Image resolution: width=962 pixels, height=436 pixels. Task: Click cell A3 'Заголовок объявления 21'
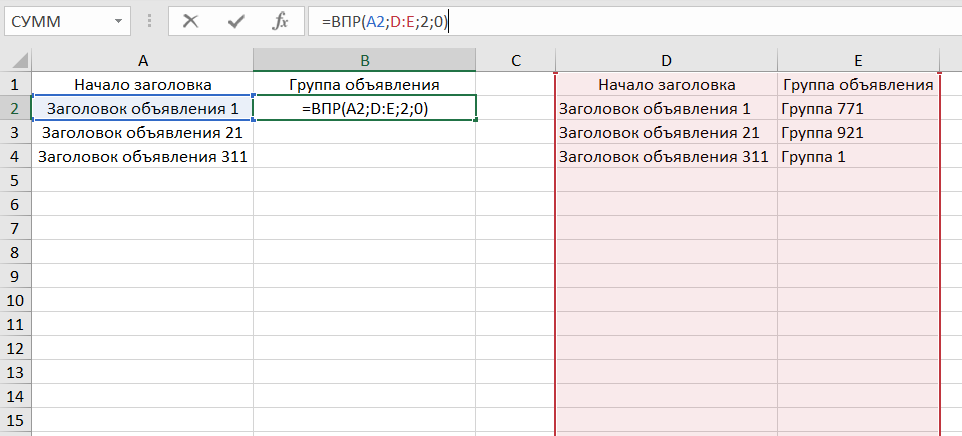143,132
